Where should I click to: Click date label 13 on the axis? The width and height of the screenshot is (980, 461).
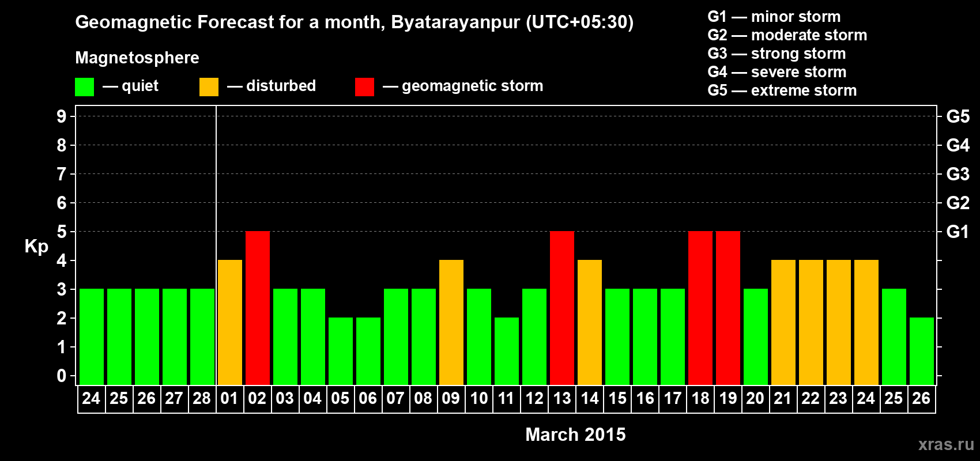click(562, 399)
